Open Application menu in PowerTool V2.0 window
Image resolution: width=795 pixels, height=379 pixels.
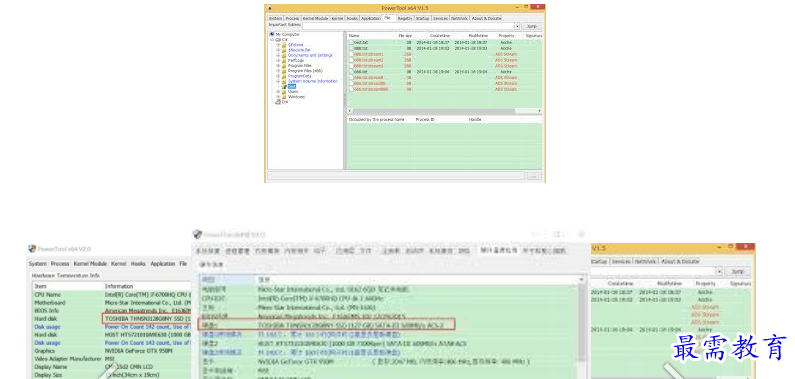[163, 264]
